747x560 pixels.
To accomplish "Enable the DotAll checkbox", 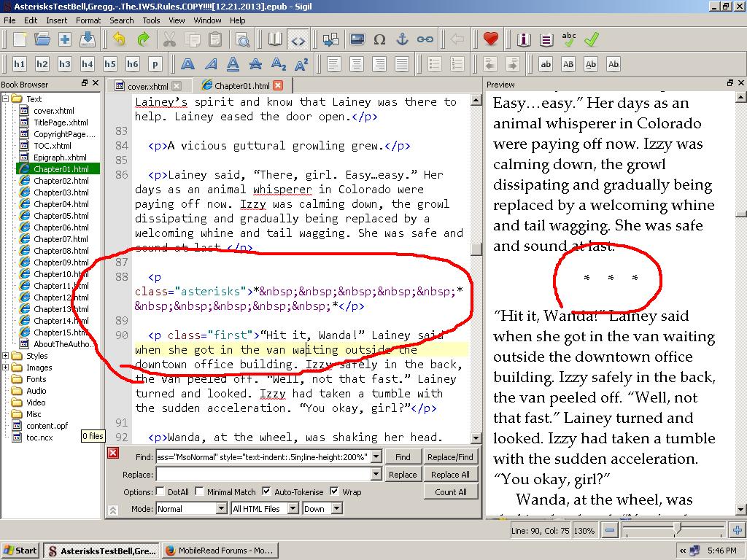I will click(161, 492).
